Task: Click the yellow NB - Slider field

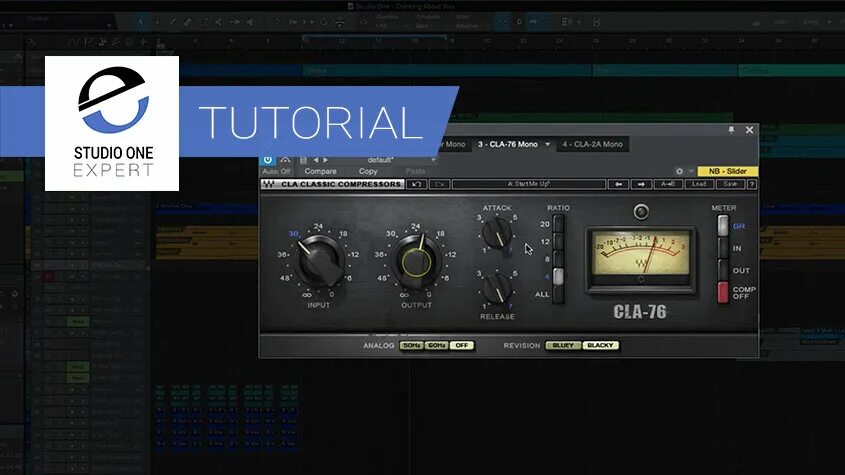Action: point(728,171)
